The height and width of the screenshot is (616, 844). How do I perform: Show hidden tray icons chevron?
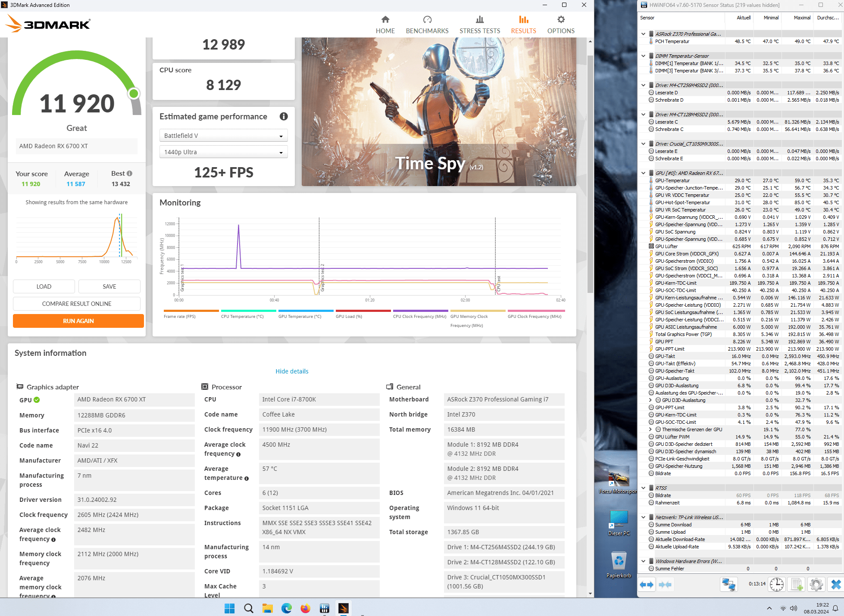(x=769, y=608)
